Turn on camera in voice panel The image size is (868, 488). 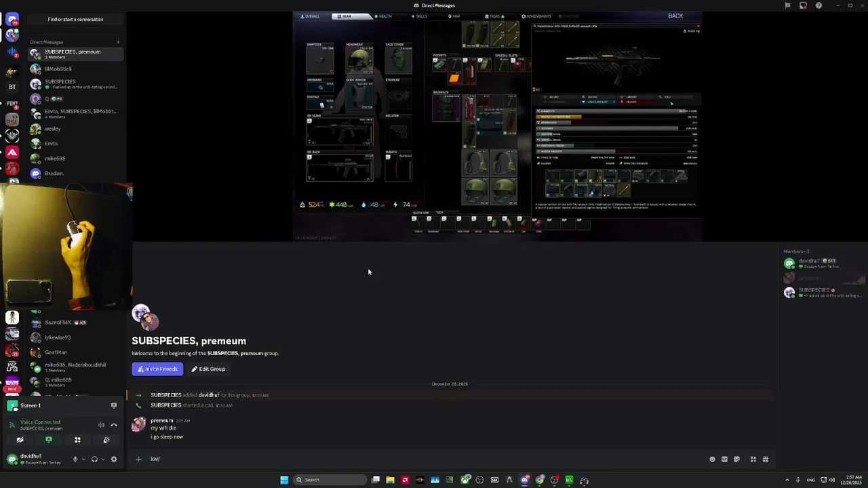click(20, 440)
